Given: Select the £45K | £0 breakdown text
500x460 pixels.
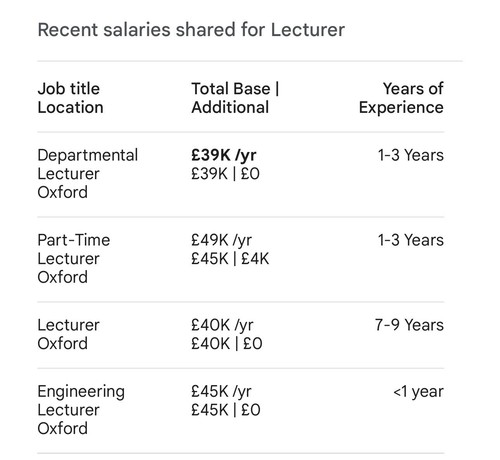Looking at the screenshot, I should (226, 410).
